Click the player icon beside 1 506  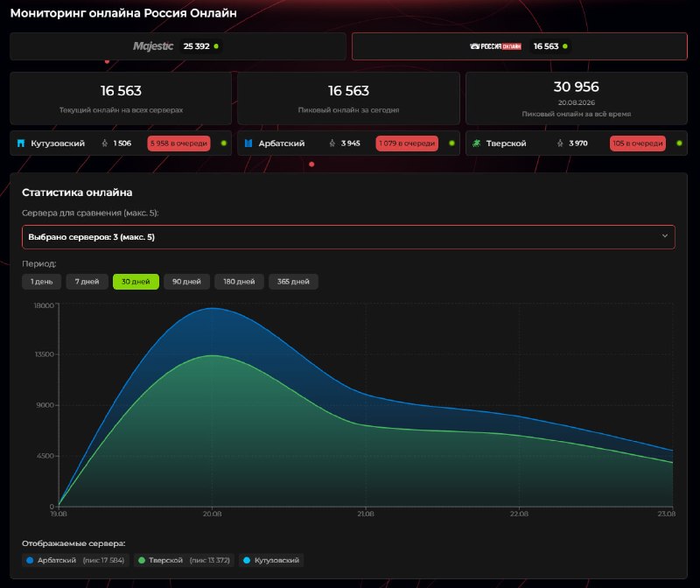pyautogui.click(x=104, y=143)
